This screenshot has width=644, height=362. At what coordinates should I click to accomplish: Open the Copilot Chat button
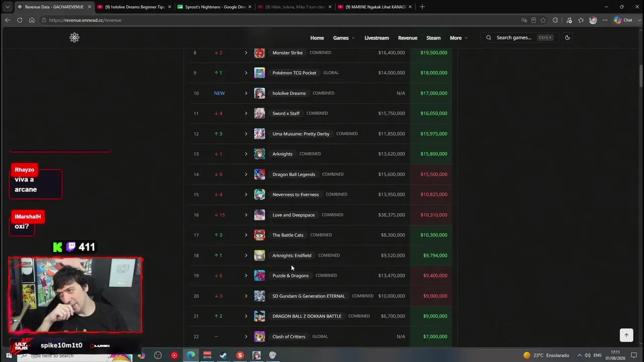coord(623,20)
